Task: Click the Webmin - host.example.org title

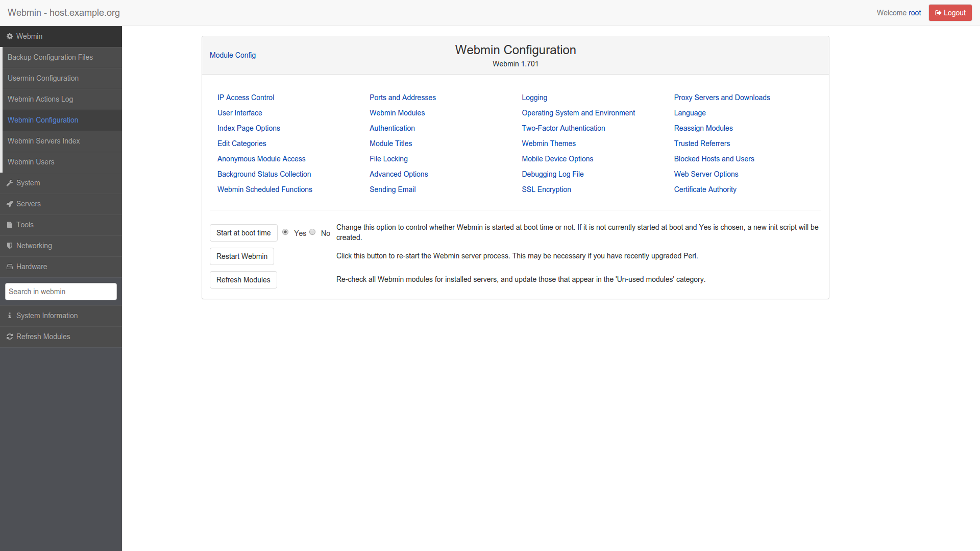Action: tap(64, 13)
